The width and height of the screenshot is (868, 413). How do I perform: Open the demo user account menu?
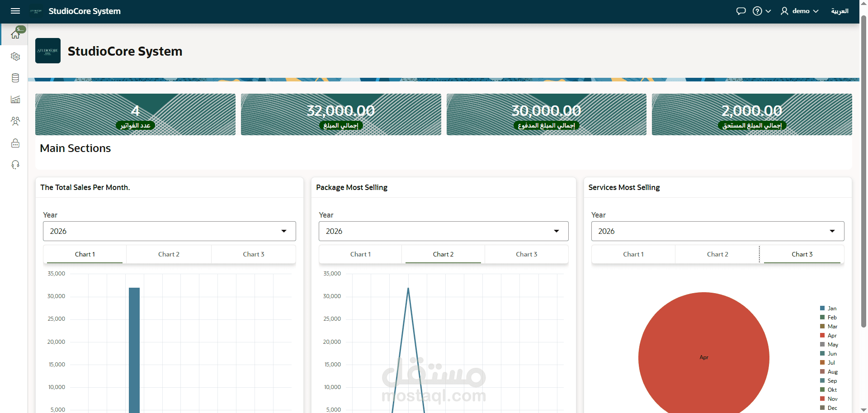799,11
